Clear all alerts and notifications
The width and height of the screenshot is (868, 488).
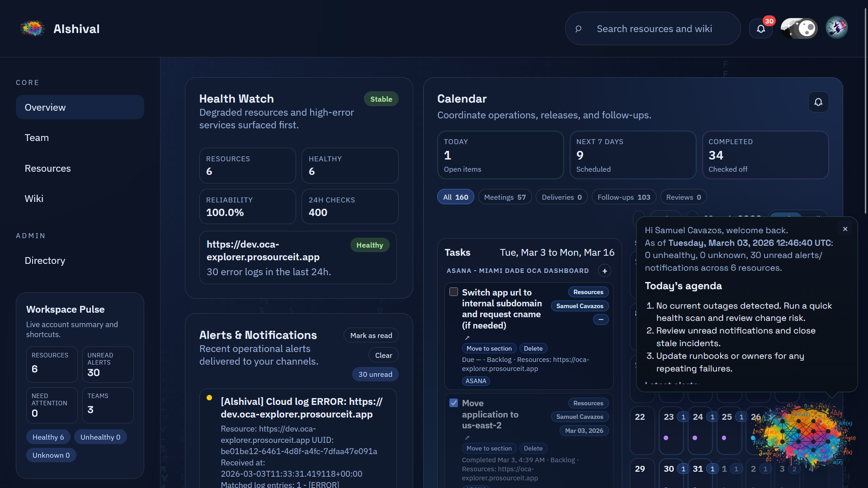click(x=383, y=355)
